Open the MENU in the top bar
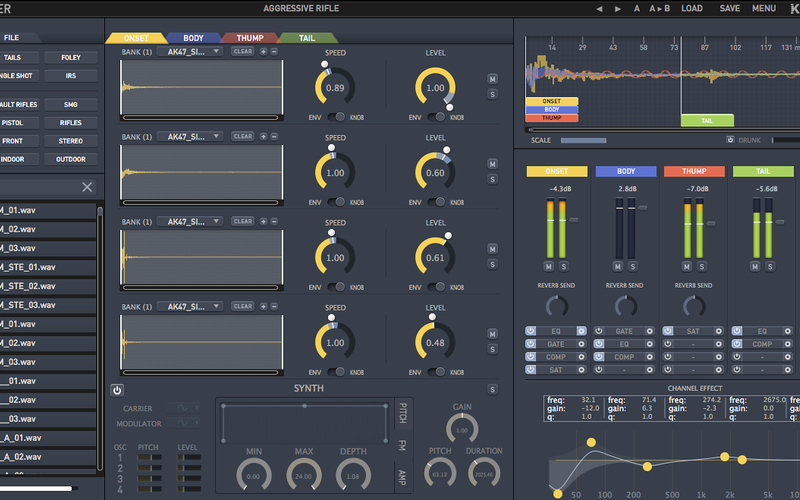Screen dimensions: 800x500 click(x=764, y=9)
